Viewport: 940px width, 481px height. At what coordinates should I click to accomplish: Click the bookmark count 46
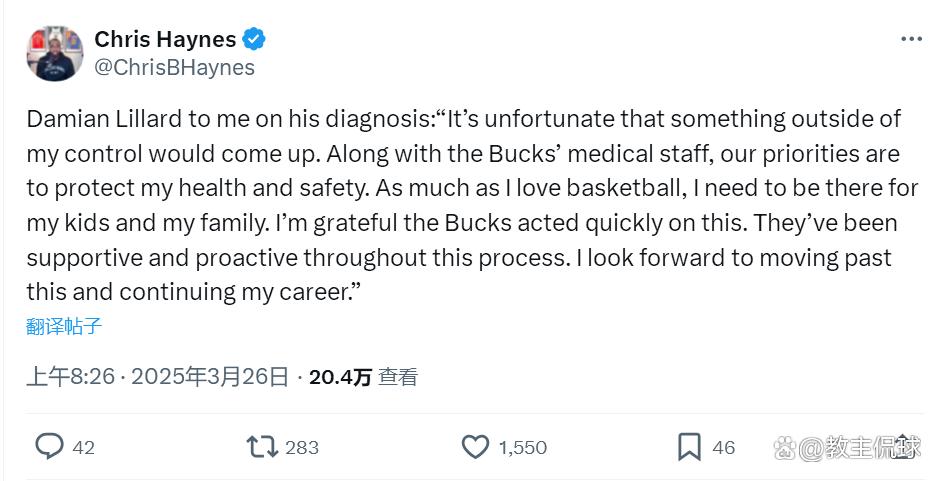pyautogui.click(x=723, y=447)
